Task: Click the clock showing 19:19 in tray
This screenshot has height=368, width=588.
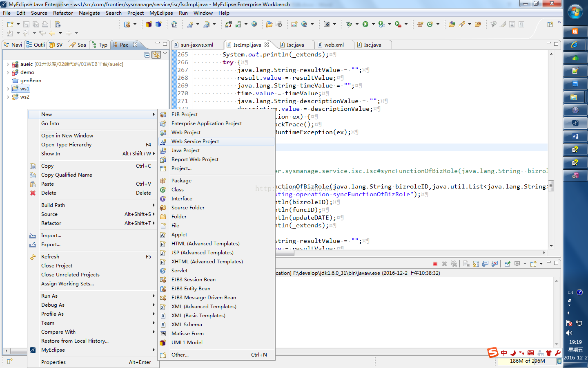Action: pos(575,342)
